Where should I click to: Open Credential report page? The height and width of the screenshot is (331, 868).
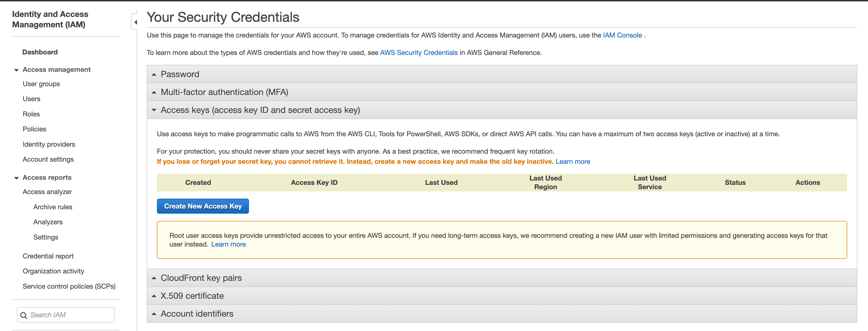[48, 256]
